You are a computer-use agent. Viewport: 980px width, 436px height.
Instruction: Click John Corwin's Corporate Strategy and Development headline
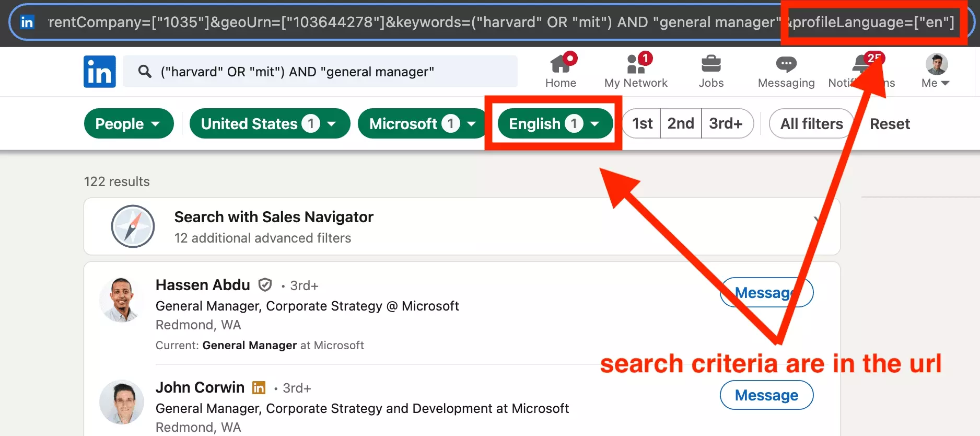point(362,408)
